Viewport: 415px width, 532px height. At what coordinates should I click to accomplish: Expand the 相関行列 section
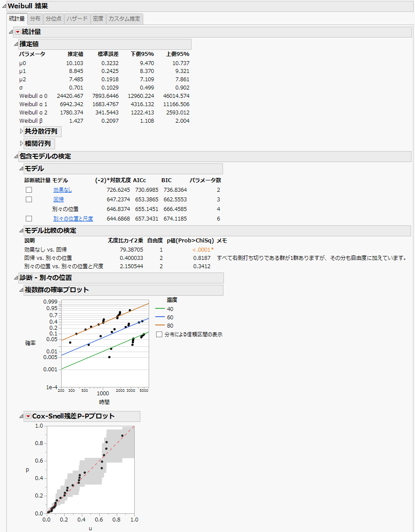(x=21, y=143)
